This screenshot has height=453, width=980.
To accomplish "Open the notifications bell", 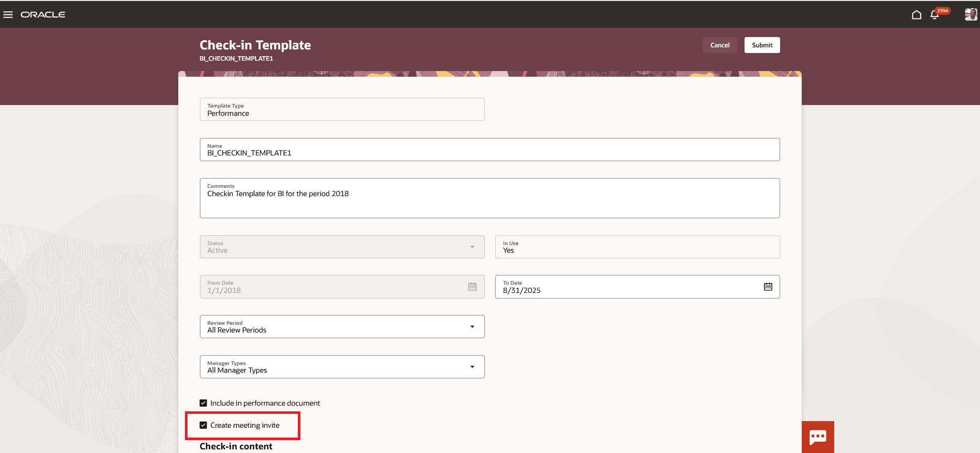I will pyautogui.click(x=935, y=14).
